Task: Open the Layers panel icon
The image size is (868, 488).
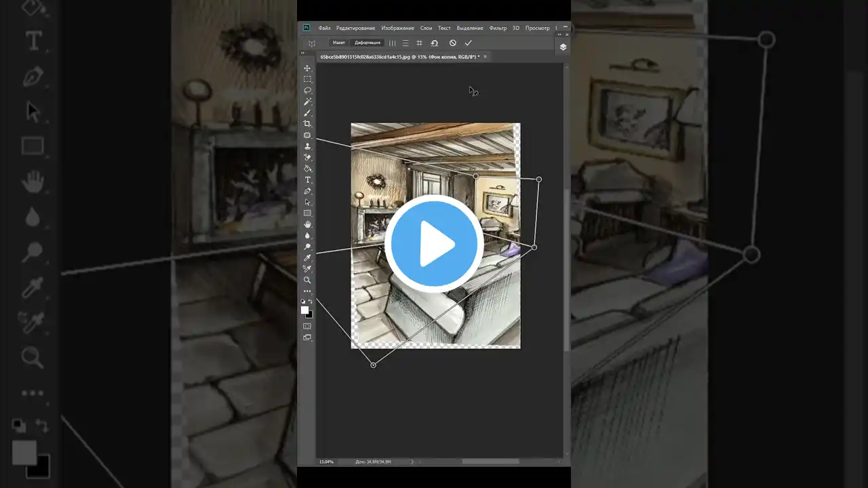Action: [x=563, y=47]
